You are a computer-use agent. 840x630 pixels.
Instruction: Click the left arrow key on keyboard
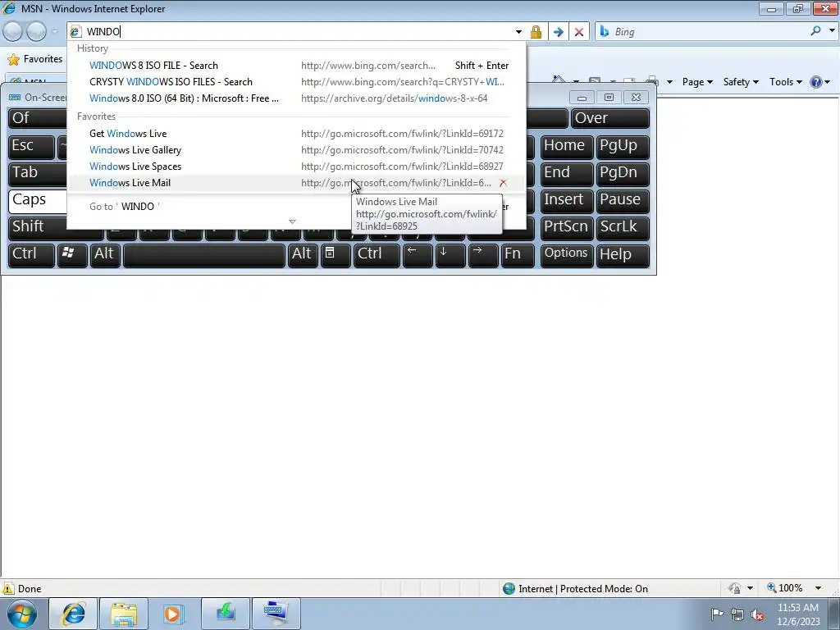pos(417,254)
